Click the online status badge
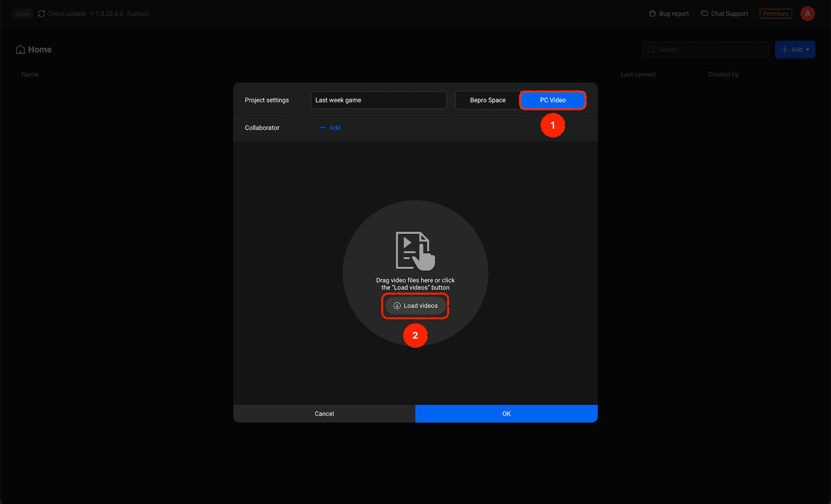 coord(23,14)
